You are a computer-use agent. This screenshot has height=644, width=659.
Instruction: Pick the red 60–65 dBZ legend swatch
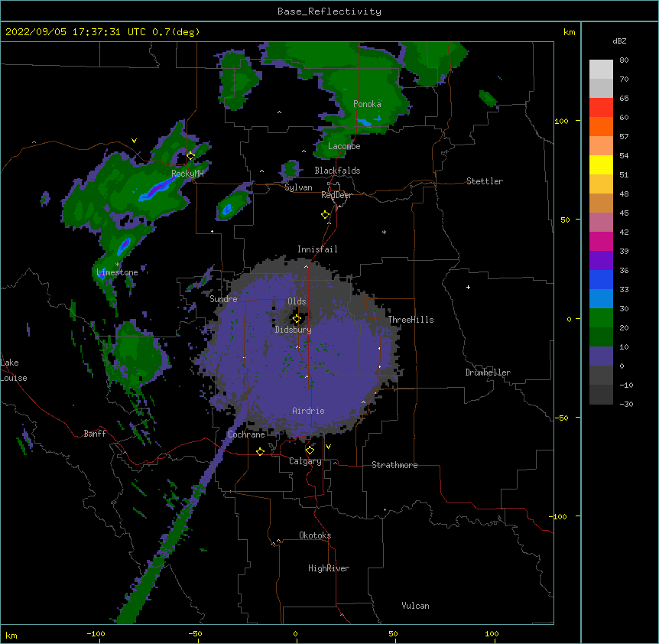(x=601, y=108)
